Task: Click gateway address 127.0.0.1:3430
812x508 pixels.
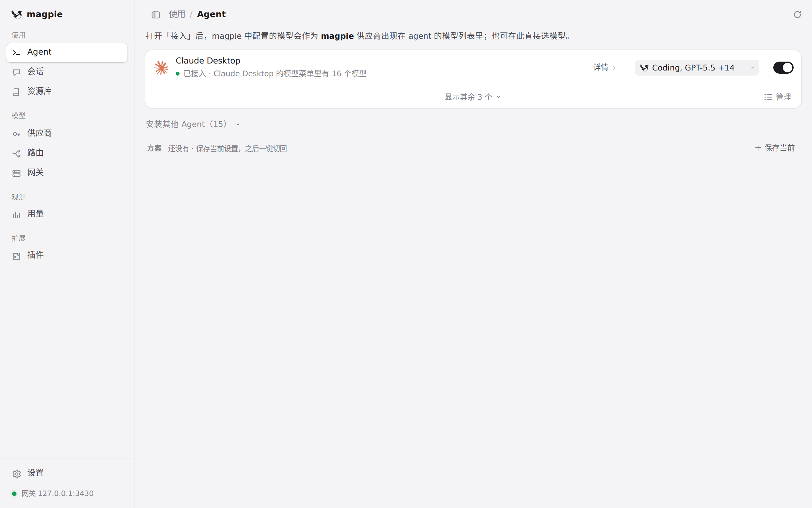Action: pos(65,493)
